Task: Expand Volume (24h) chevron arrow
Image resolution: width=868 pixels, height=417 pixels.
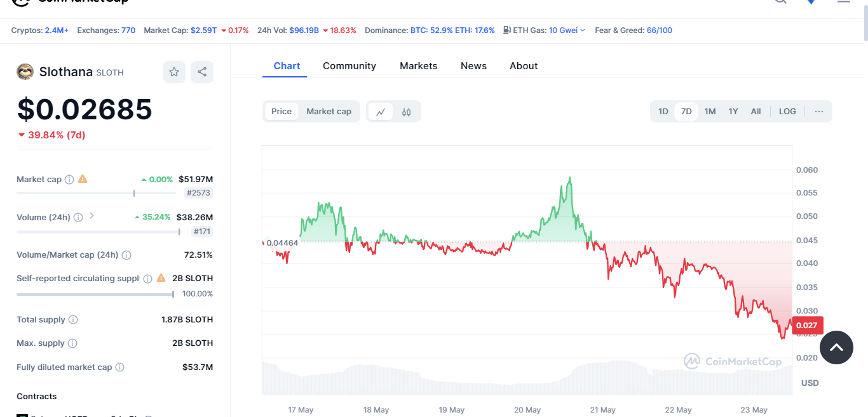Action: (92, 216)
